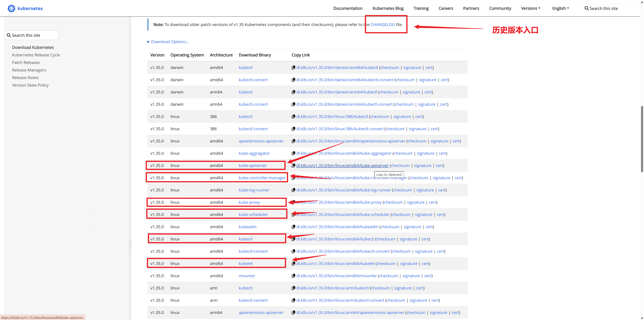Download the kubeadm binary link
This screenshot has height=320, width=644.
[x=248, y=227]
